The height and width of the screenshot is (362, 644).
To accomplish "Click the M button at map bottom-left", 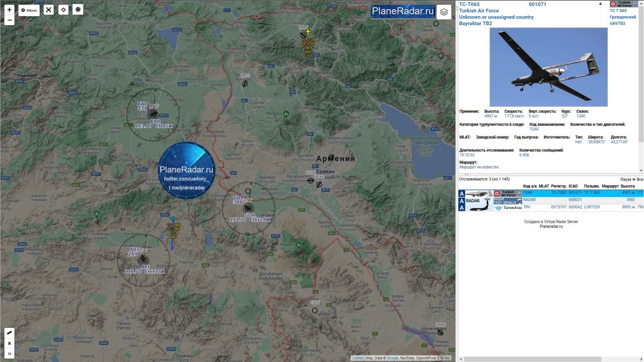I will point(9,354).
